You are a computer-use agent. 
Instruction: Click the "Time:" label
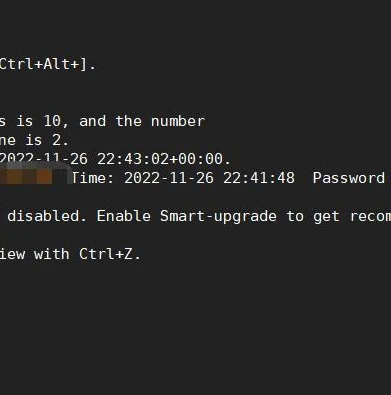pyautogui.click(x=93, y=178)
